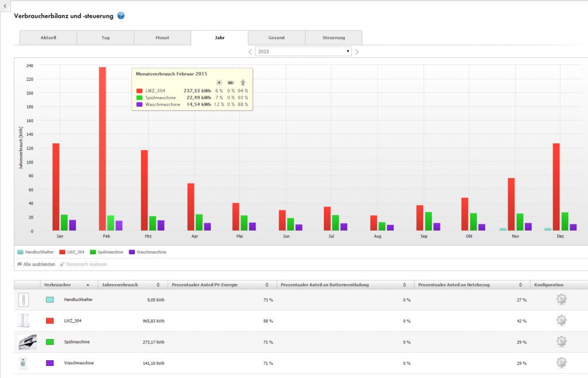Open configuration gear for LWZ_304
588x378 pixels.
point(562,321)
